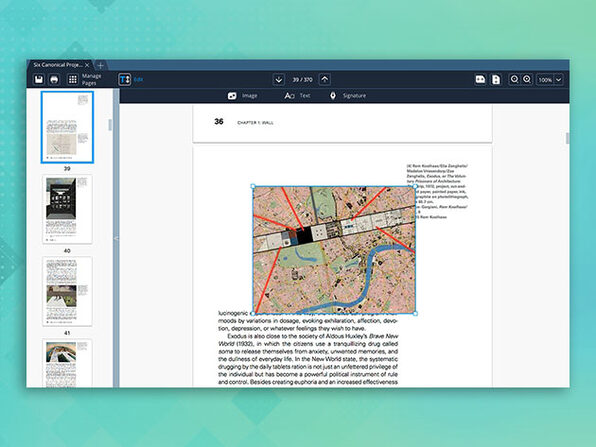Click thumbnail label 41
Image resolution: width=596 pixels, height=447 pixels.
67,333
